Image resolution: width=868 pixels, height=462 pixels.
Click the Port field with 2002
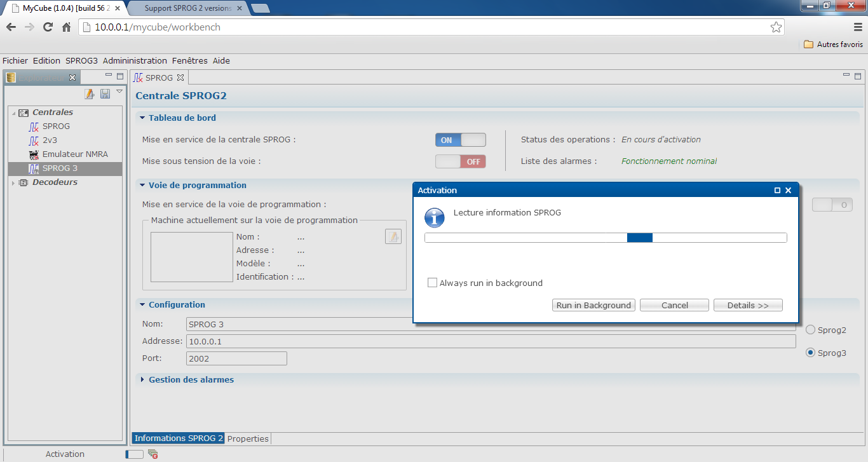[x=236, y=358]
